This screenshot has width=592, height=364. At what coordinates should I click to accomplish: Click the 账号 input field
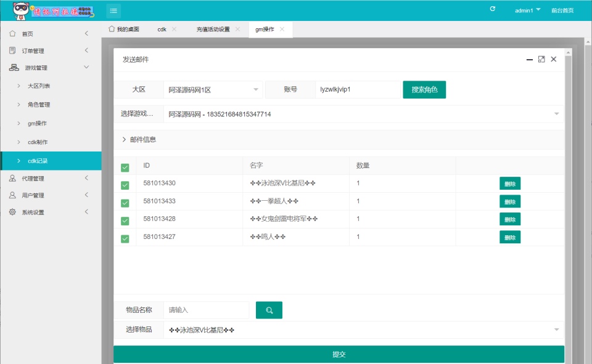point(358,89)
